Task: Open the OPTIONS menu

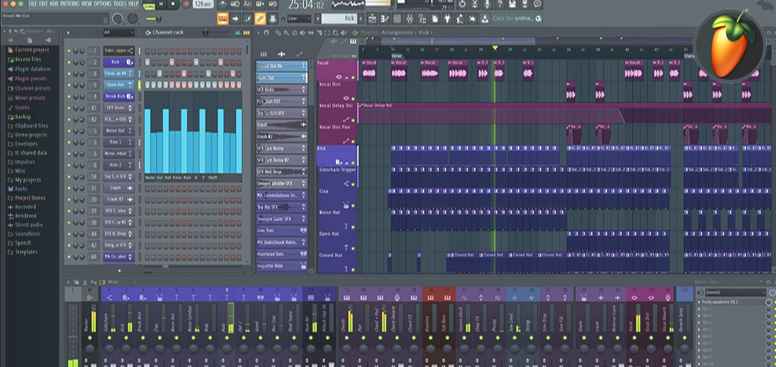Action: tap(102, 4)
